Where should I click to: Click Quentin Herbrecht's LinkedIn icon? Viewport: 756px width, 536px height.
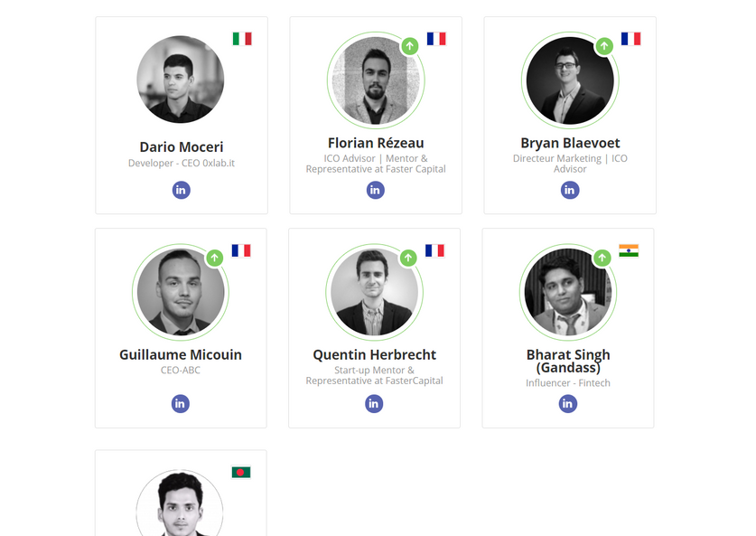tap(374, 403)
